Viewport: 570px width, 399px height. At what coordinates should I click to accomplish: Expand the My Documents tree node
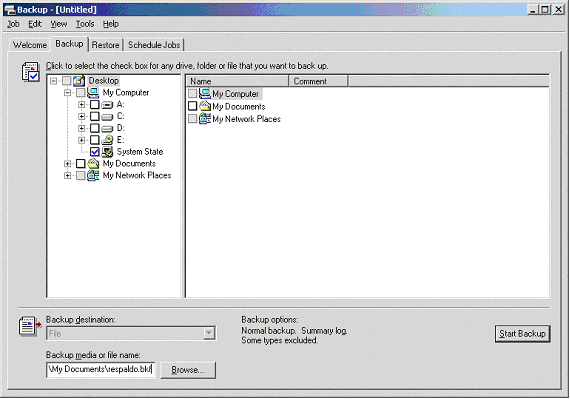tap(68, 164)
